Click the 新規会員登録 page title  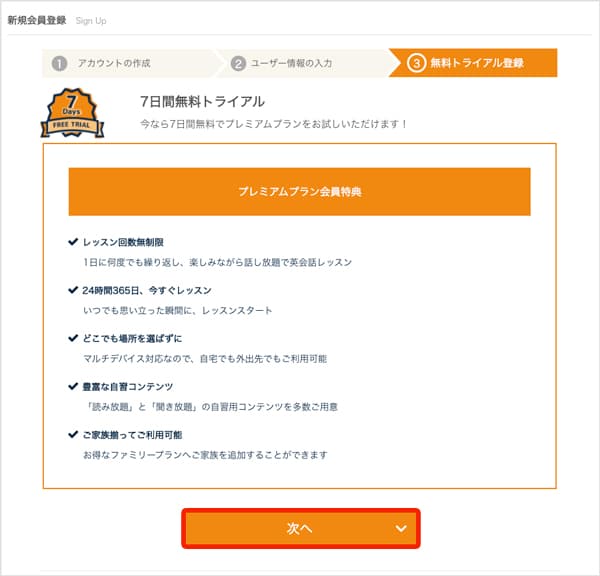click(37, 20)
